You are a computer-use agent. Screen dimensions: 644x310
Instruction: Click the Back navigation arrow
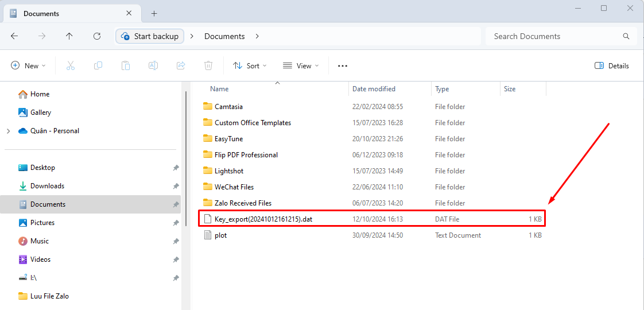pyautogui.click(x=14, y=36)
